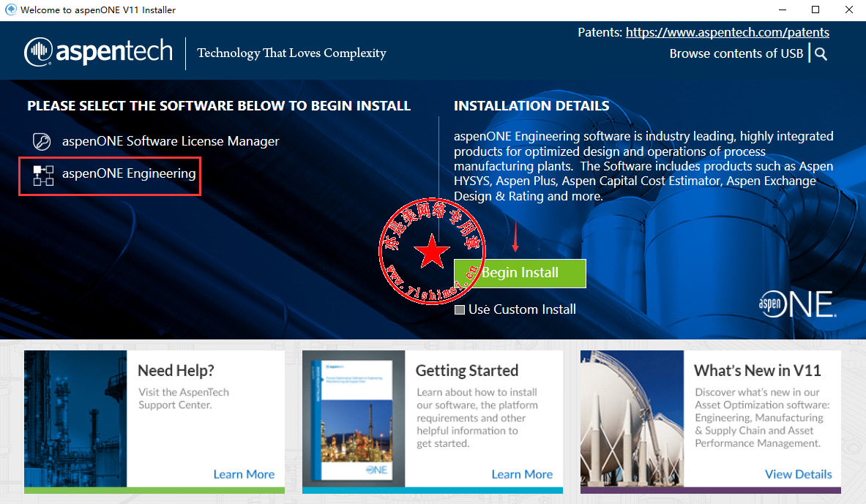Click the Installation Details heading
The image size is (866, 504).
pyautogui.click(x=531, y=106)
